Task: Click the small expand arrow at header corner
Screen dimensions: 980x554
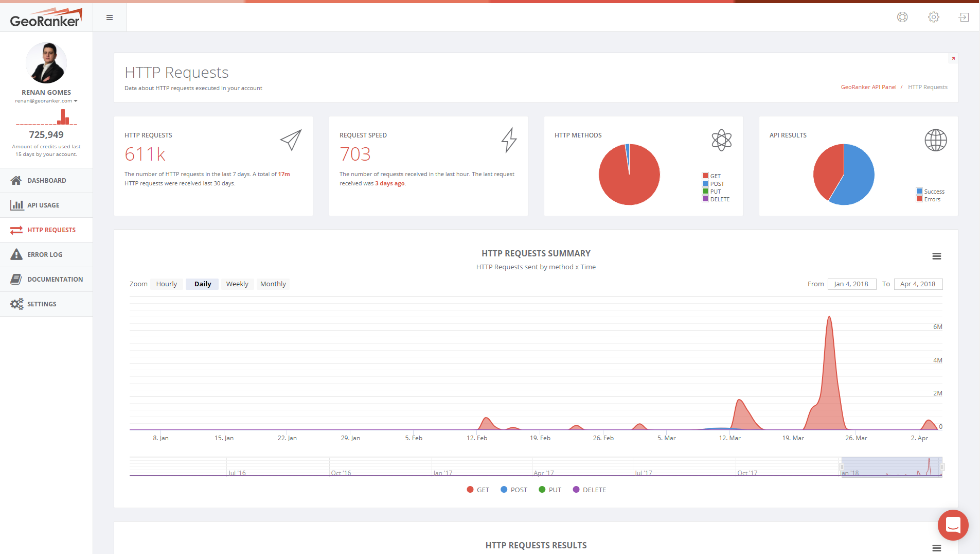Action: (x=953, y=59)
